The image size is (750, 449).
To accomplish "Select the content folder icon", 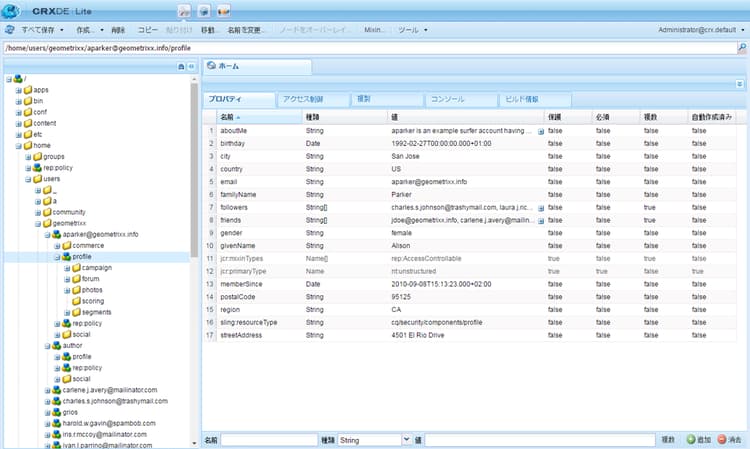I will tap(28, 123).
